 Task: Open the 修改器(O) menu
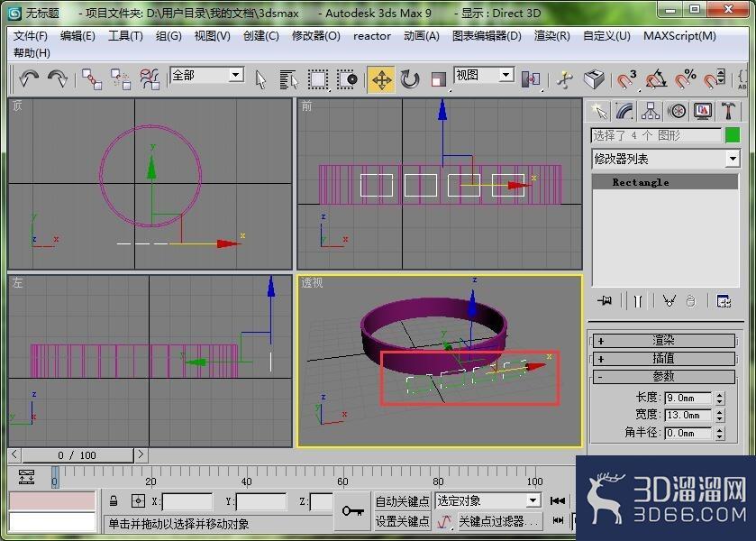tap(315, 36)
